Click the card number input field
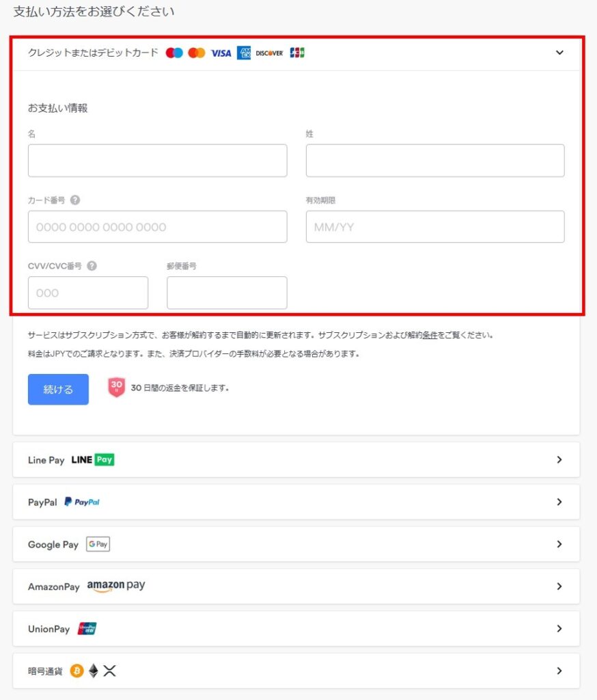This screenshot has height=700, width=597. pyautogui.click(x=158, y=226)
